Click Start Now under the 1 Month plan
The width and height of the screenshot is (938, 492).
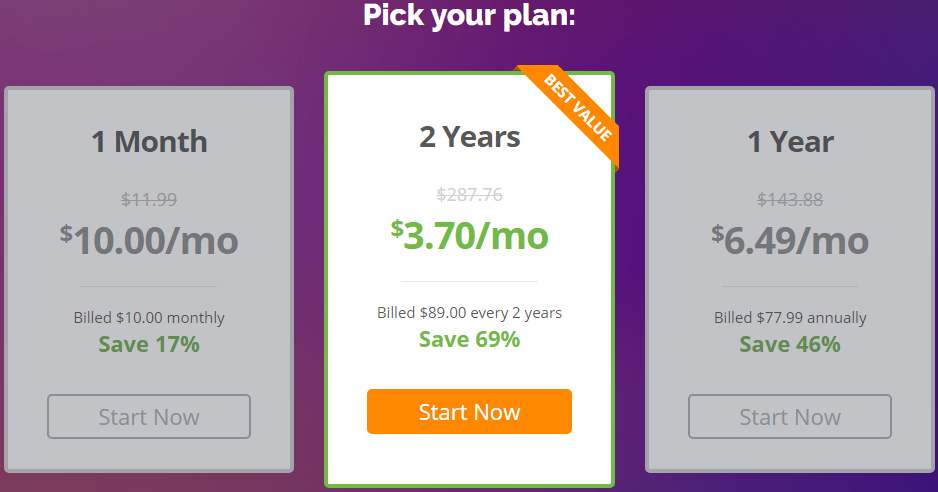[149, 416]
